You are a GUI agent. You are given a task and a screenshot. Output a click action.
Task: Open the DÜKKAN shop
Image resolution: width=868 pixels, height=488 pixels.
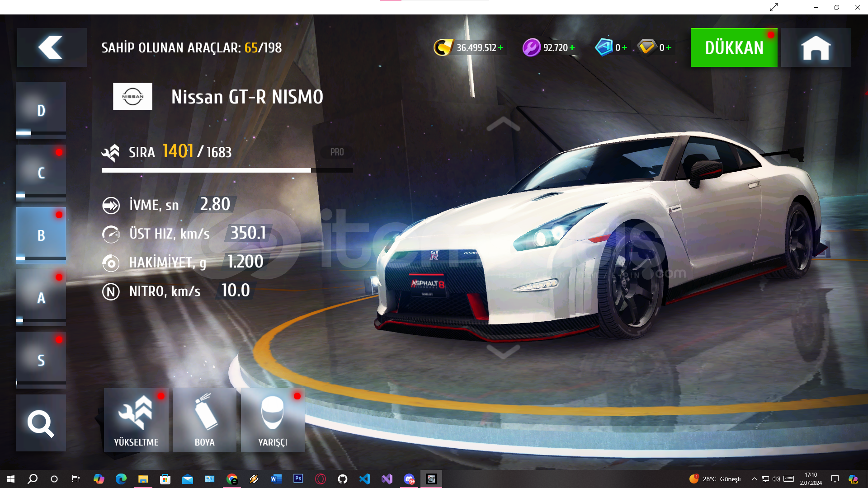point(734,47)
